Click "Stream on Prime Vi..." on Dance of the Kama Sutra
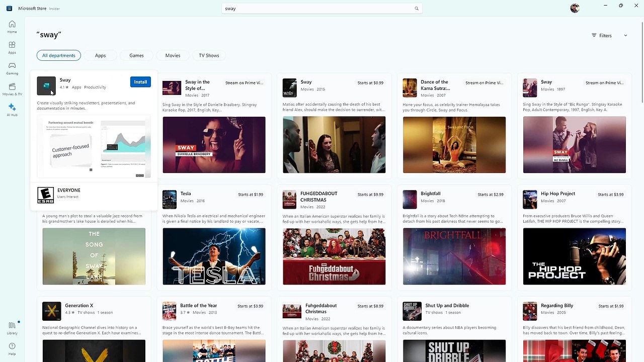 485,83
